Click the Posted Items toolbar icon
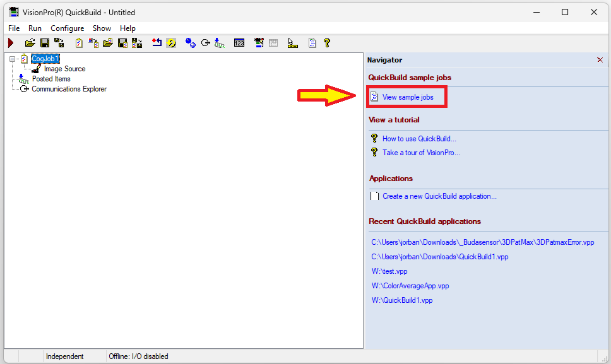 point(218,43)
